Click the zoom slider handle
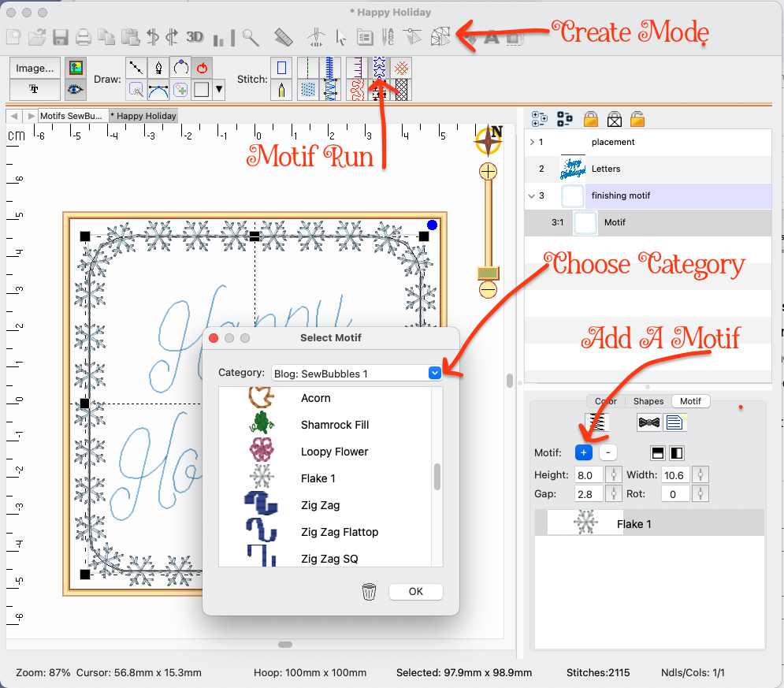The height and width of the screenshot is (688, 784). (489, 273)
